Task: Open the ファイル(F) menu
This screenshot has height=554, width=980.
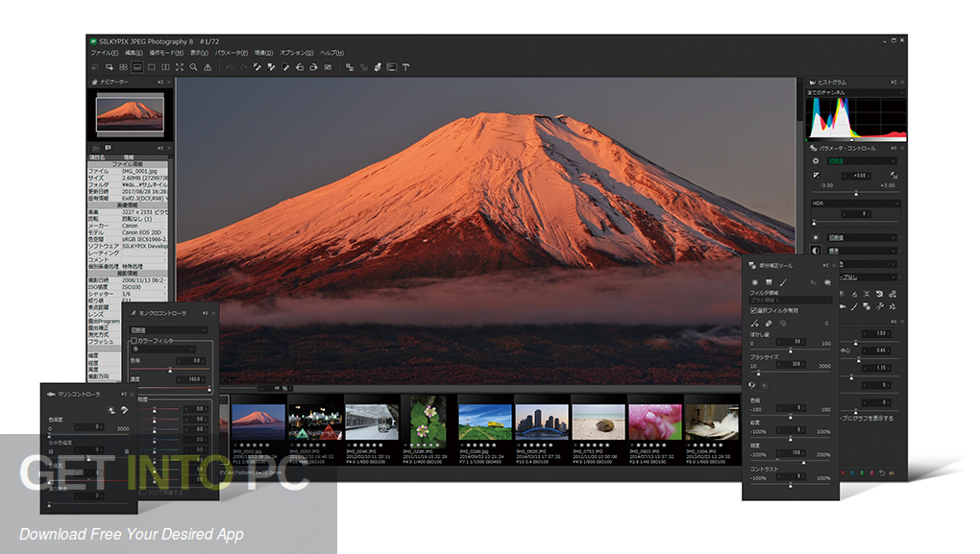Action: [x=104, y=53]
